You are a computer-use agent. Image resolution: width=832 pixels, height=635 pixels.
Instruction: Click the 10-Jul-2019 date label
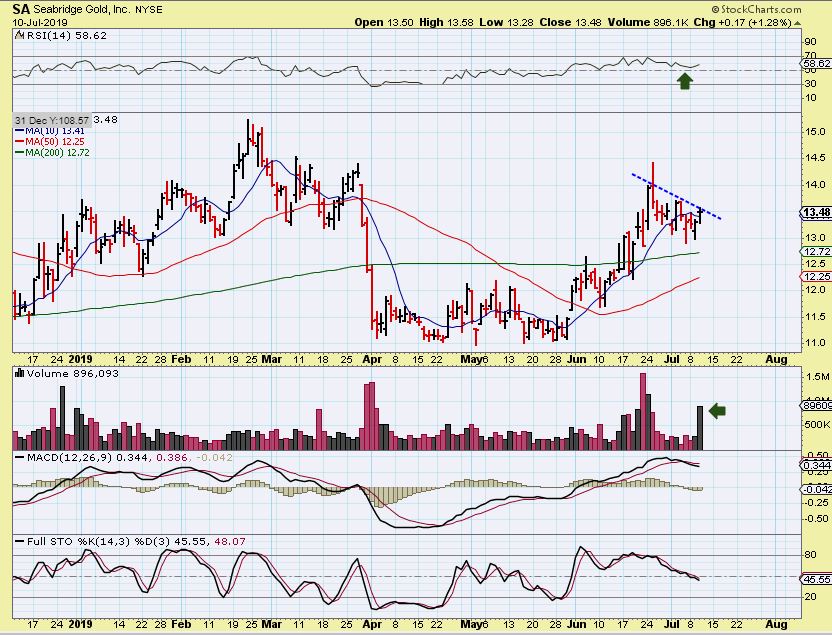pyautogui.click(x=40, y=22)
